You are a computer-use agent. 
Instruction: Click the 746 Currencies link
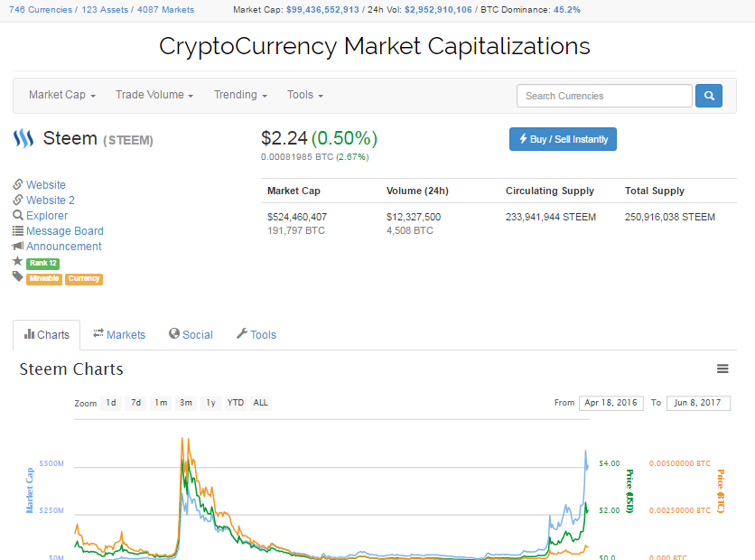[41, 10]
